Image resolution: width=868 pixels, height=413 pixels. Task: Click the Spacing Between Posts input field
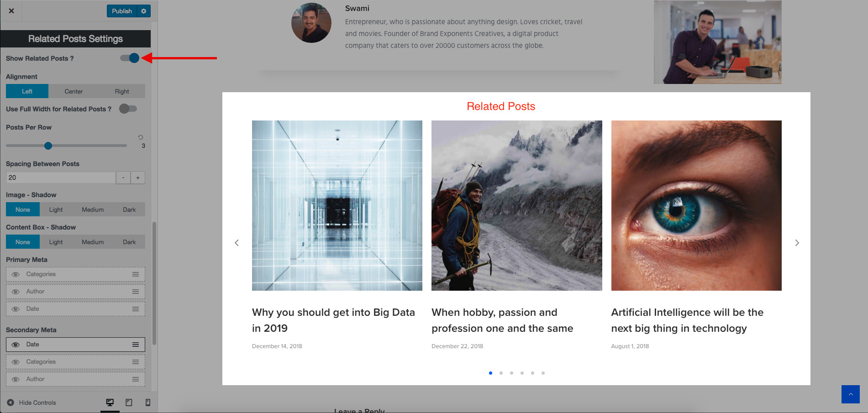coord(61,178)
